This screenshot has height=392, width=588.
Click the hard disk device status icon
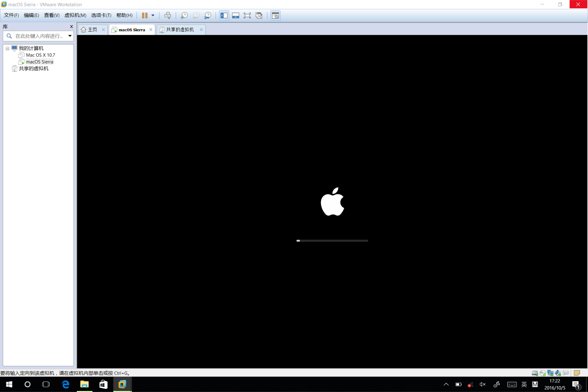(x=535, y=373)
